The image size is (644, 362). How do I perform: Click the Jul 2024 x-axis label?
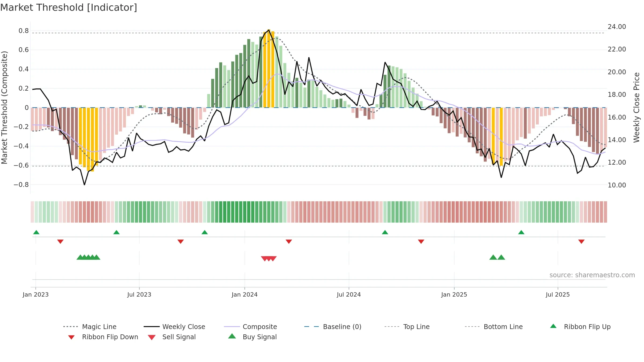349,294
